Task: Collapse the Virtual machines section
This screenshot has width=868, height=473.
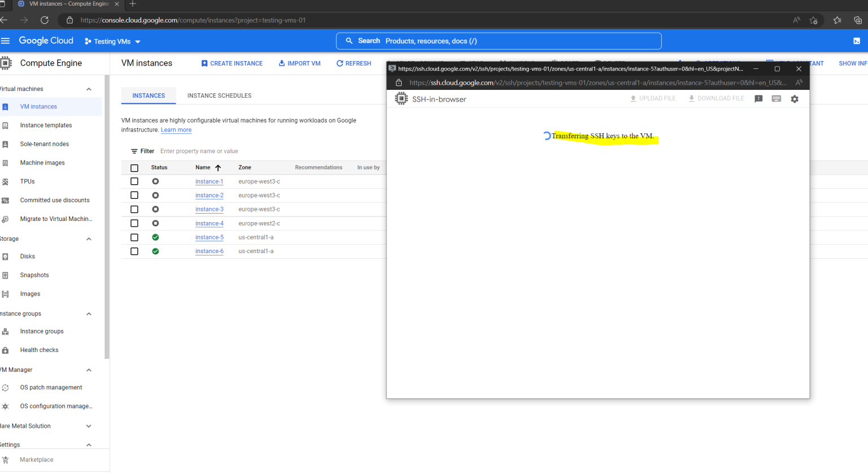Action: 88,89
